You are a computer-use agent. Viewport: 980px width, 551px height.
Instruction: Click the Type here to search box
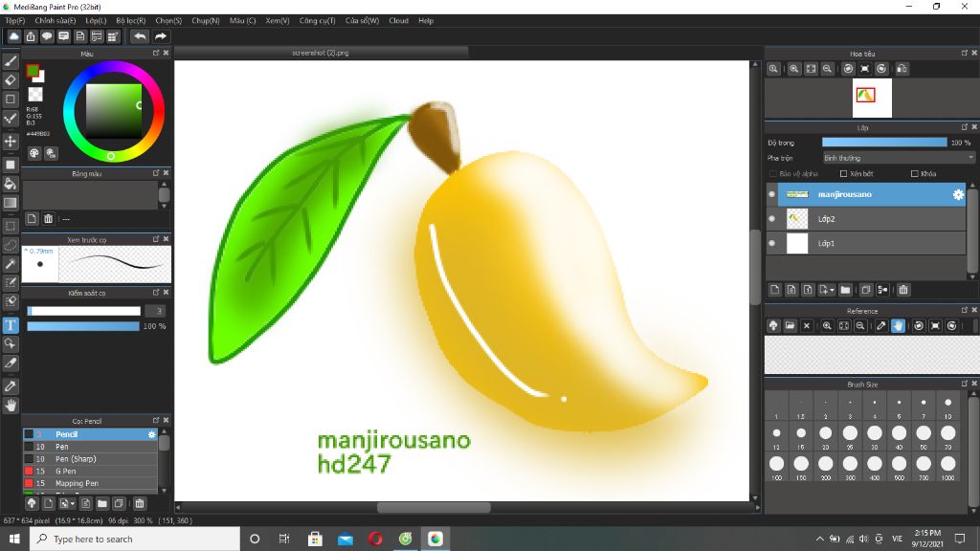(x=135, y=539)
